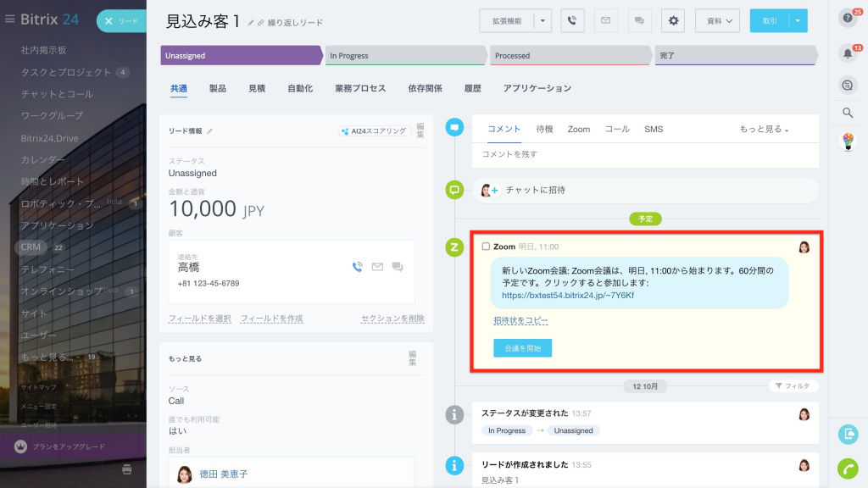868x488 pixels.
Task: Switch to the 見積 tab
Action: [x=257, y=88]
